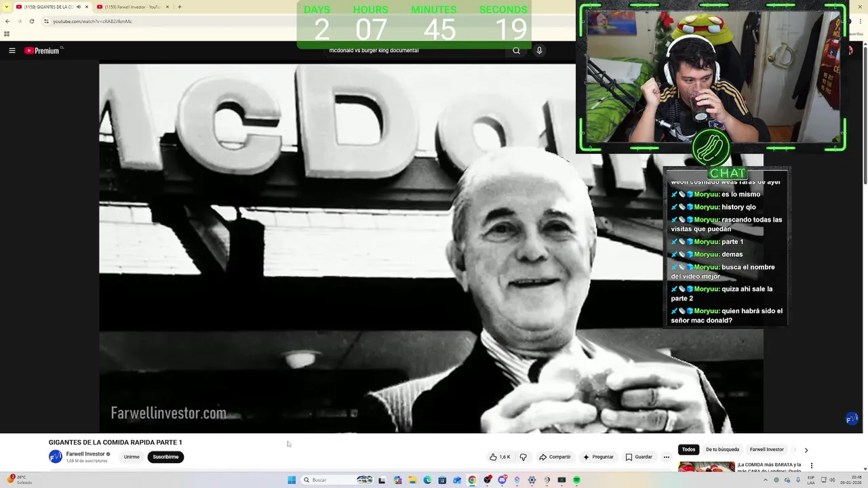Image resolution: width=868 pixels, height=488 pixels.
Task: Open more actions three-dot menu
Action: 666,457
